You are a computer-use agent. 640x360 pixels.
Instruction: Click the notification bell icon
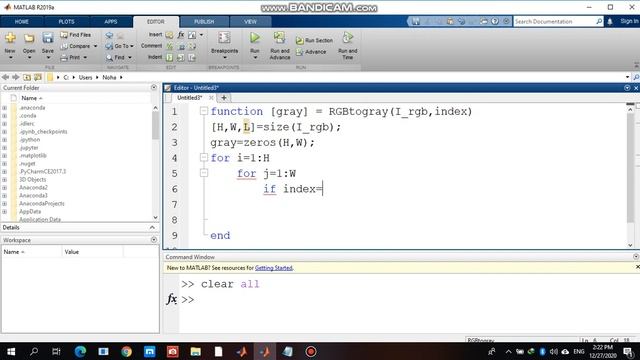610,22
